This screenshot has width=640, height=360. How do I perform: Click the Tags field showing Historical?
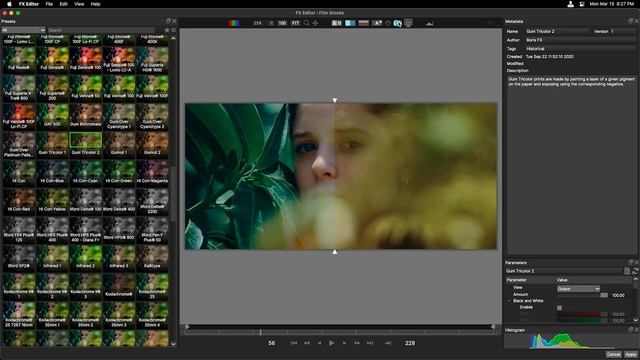click(x=580, y=49)
